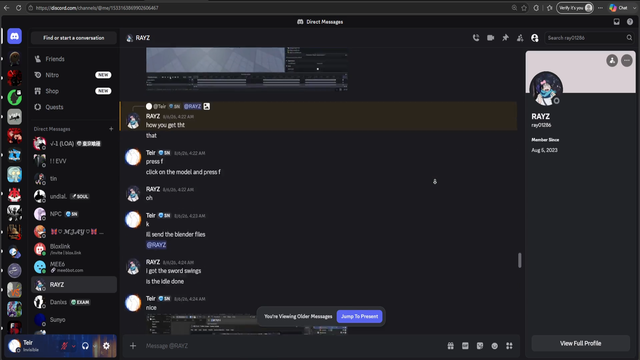Open the Shop tab
The height and width of the screenshot is (360, 640).
74,91
